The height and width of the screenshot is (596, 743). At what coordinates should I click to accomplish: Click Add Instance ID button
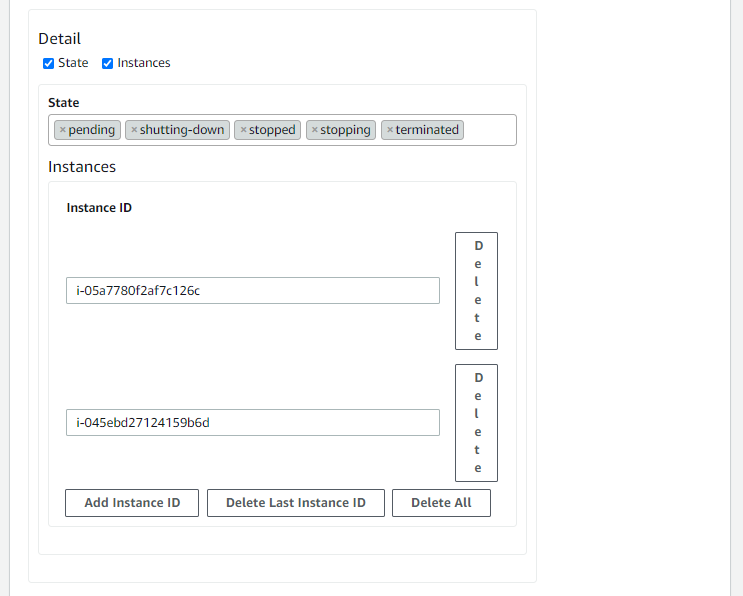132,503
